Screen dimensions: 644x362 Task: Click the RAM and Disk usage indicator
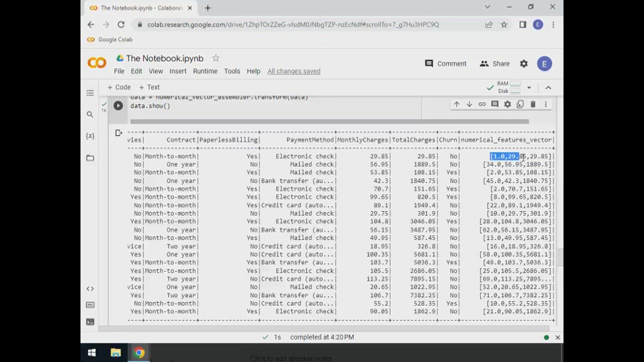509,87
